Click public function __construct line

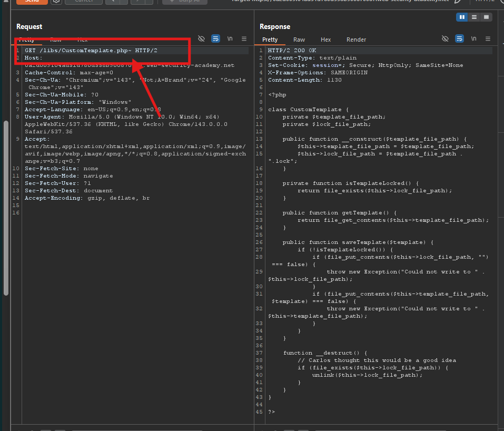click(x=374, y=139)
